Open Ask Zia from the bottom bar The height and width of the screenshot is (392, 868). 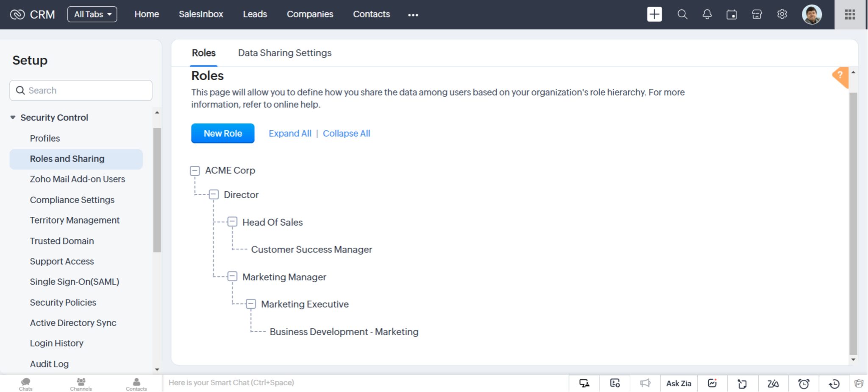point(679,383)
